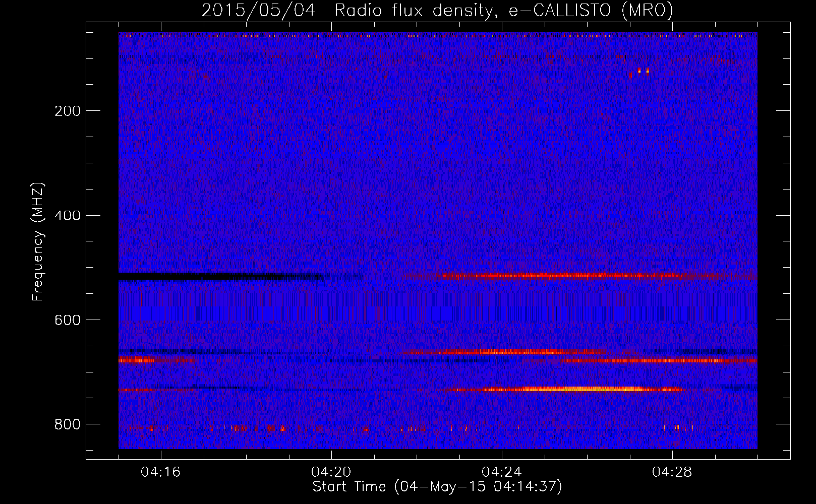Click the 'Frequency (MHZ)' axis label
This screenshot has height=504, width=816.
click(x=38, y=241)
